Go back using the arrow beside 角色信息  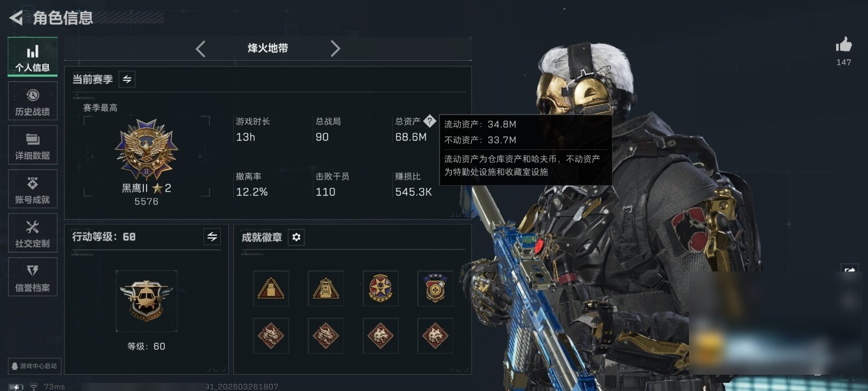[x=16, y=18]
